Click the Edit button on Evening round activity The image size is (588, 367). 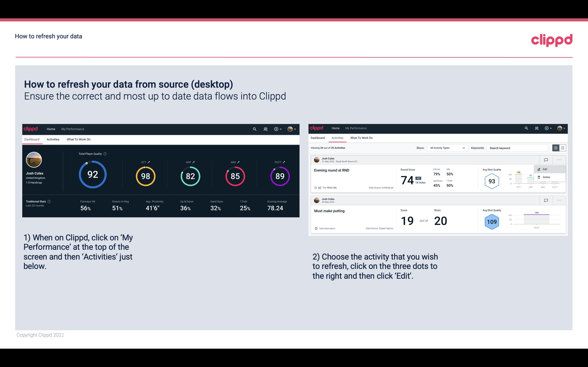coord(546,169)
